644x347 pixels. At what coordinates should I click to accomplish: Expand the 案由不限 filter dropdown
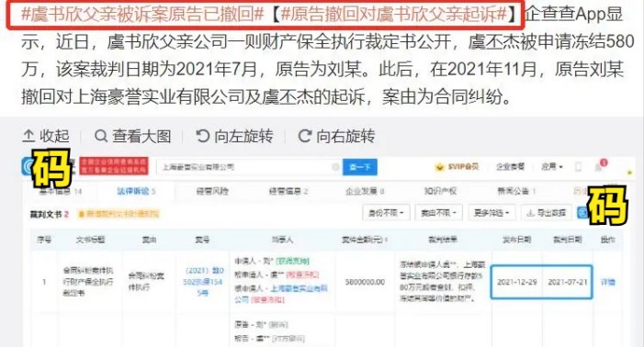438,213
